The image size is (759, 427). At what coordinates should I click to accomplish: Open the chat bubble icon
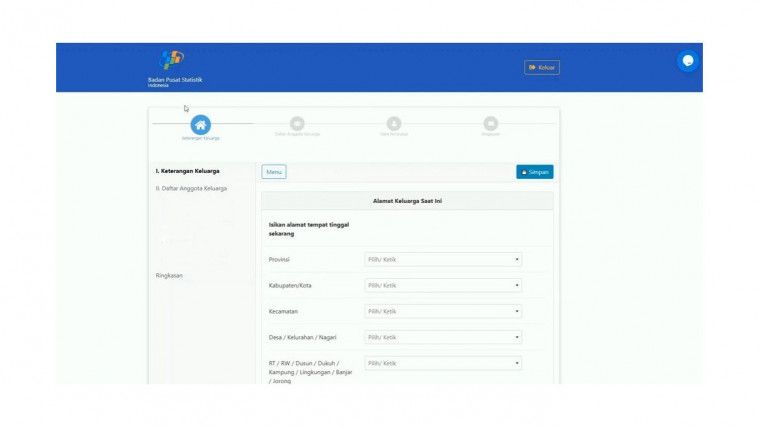point(687,61)
